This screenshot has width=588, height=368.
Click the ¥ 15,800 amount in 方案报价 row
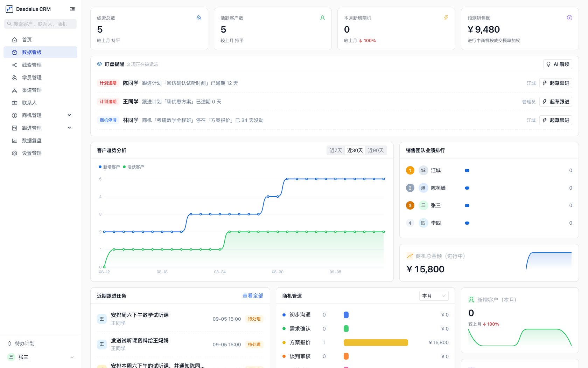click(x=439, y=342)
